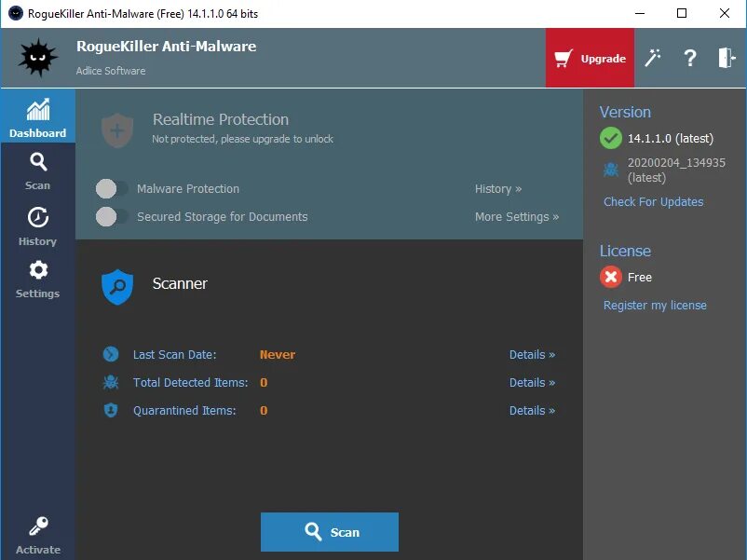Click the blue Scanner shield icon

tap(117, 287)
